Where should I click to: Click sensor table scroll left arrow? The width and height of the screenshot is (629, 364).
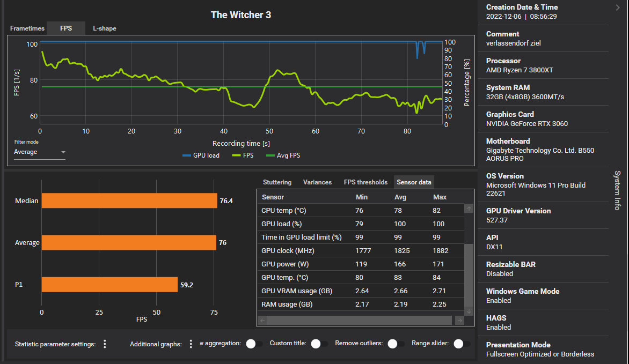pyautogui.click(x=262, y=320)
